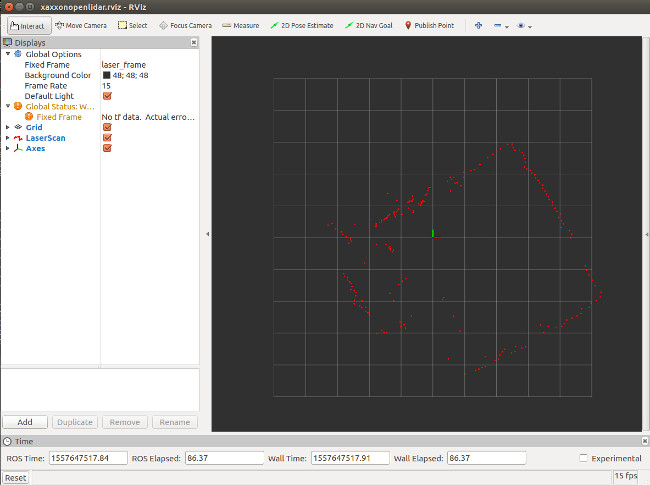Activate 2D Nav Goal tool

click(x=369, y=26)
